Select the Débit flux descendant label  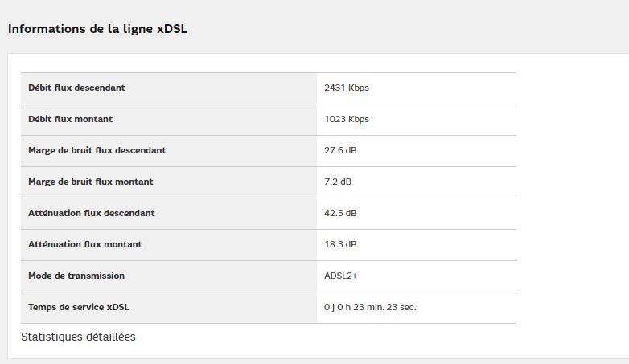point(76,88)
